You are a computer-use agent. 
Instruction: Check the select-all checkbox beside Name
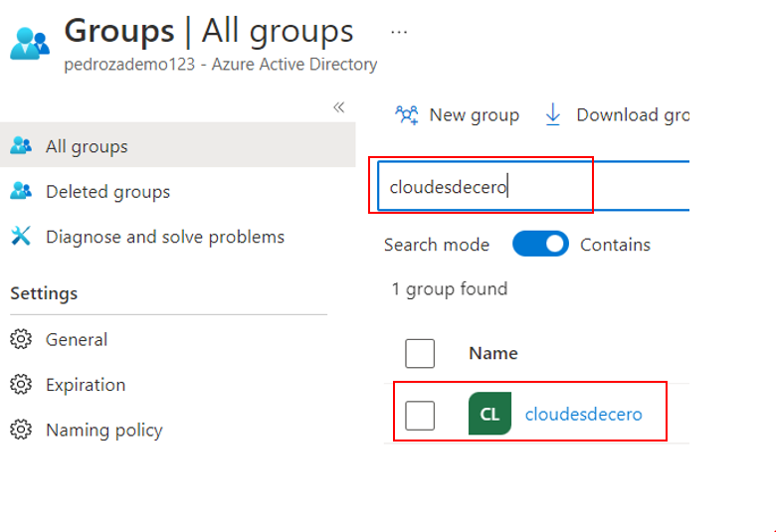[420, 353]
